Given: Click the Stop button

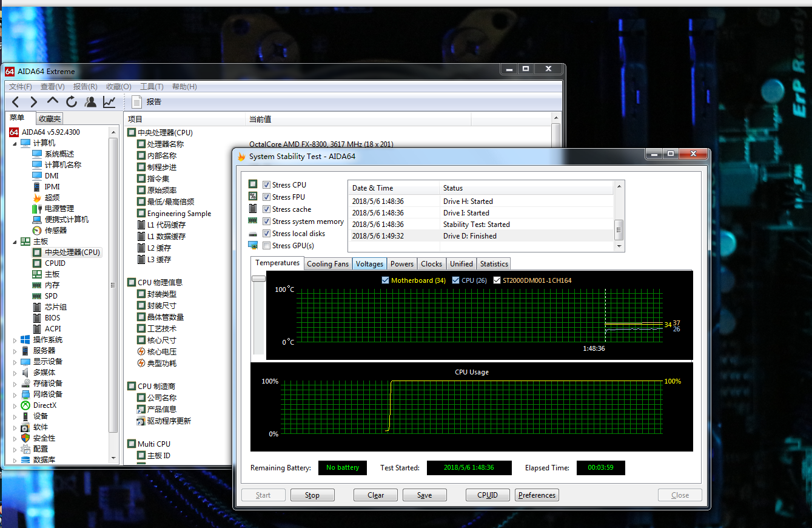Looking at the screenshot, I should [x=312, y=495].
